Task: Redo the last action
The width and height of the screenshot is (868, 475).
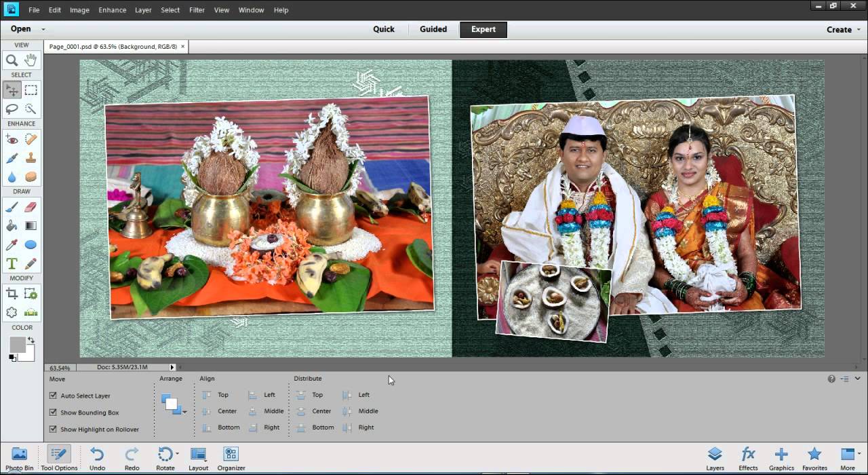Action: pos(132,459)
